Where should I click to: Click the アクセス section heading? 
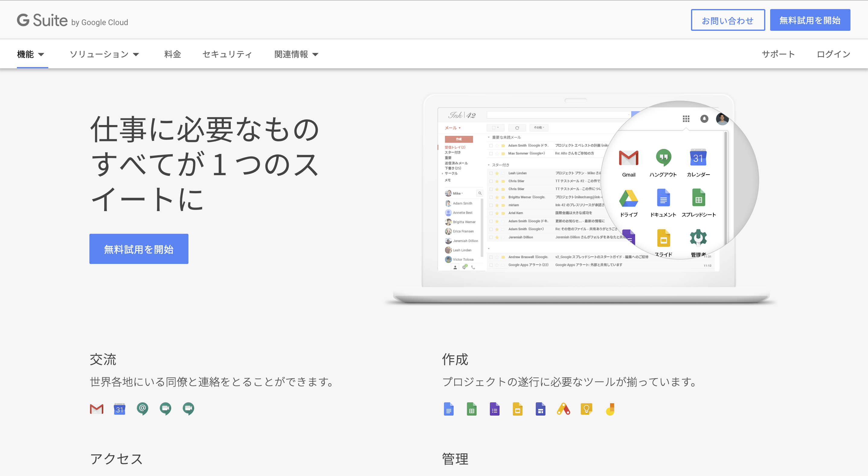(116, 459)
